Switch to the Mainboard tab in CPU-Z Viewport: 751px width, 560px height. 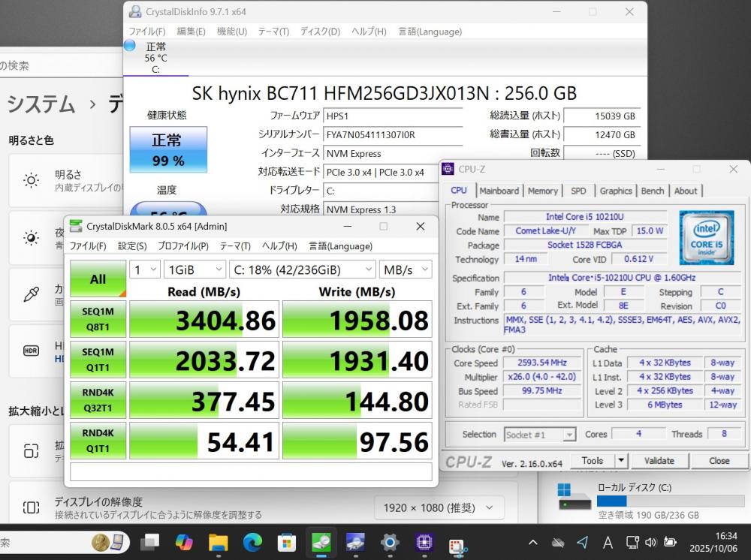(x=499, y=191)
